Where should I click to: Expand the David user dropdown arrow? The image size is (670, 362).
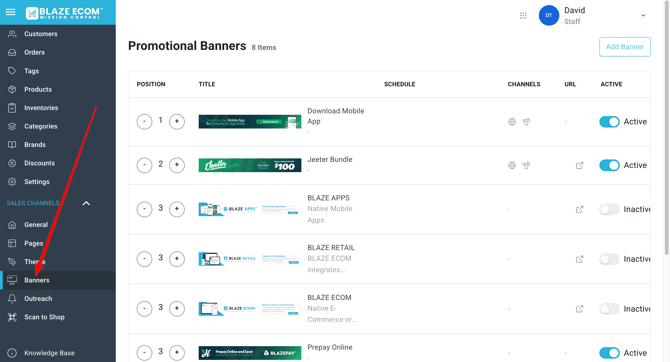[643, 16]
